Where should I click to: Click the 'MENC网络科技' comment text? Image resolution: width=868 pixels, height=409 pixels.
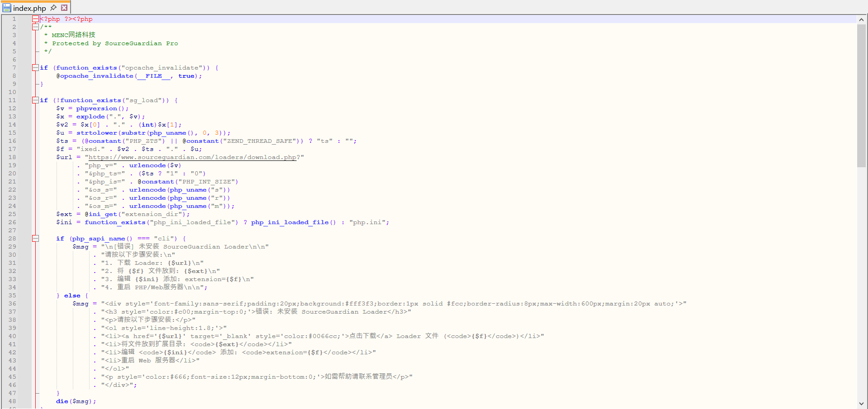(x=73, y=35)
